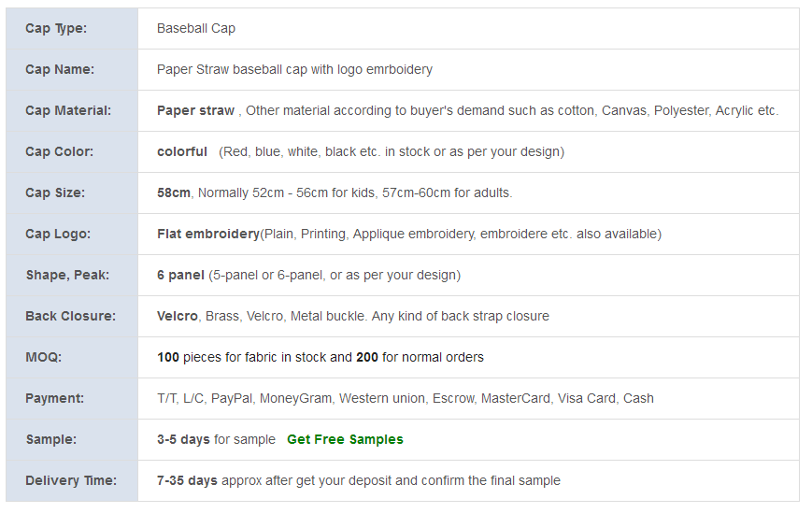This screenshot has height=513, width=812.
Task: Click the bold 7-35 days delivery text
Action: pos(187,480)
